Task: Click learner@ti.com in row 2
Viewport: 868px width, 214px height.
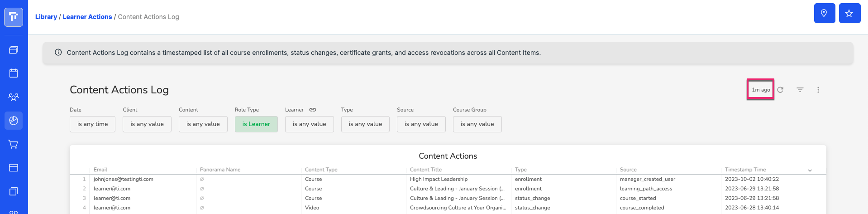Action: (x=112, y=189)
